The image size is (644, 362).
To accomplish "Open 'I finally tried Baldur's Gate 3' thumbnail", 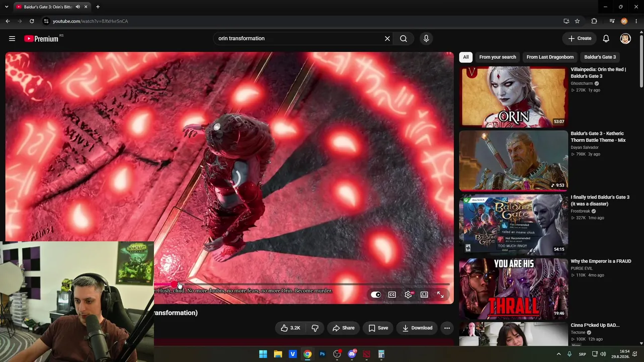I will point(513,224).
